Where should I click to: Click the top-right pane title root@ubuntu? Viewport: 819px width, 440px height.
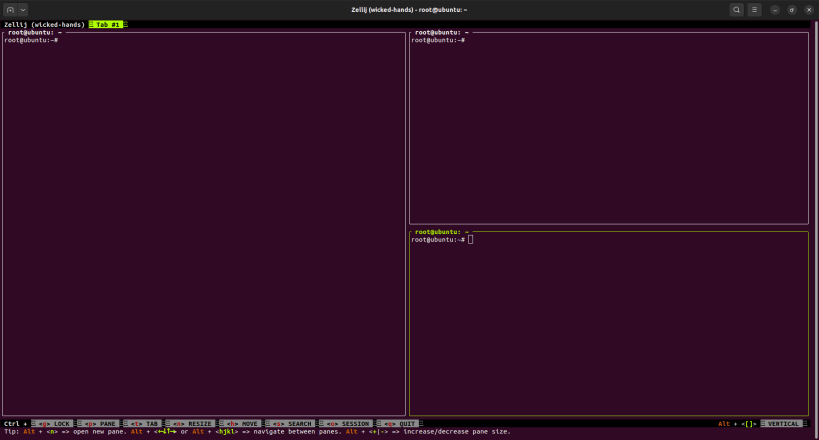pyautogui.click(x=441, y=32)
